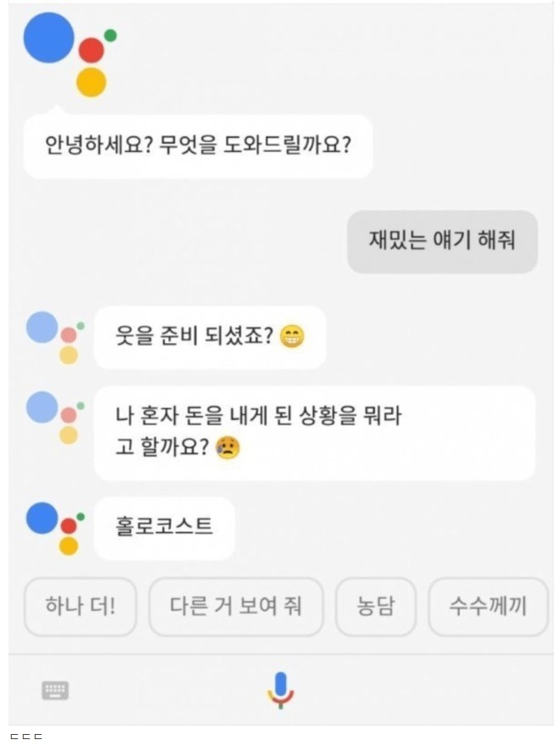Image resolution: width=560 pixels, height=751 pixels.
Task: Choose the '수수께끼' suggestion chip
Action: pos(488,607)
